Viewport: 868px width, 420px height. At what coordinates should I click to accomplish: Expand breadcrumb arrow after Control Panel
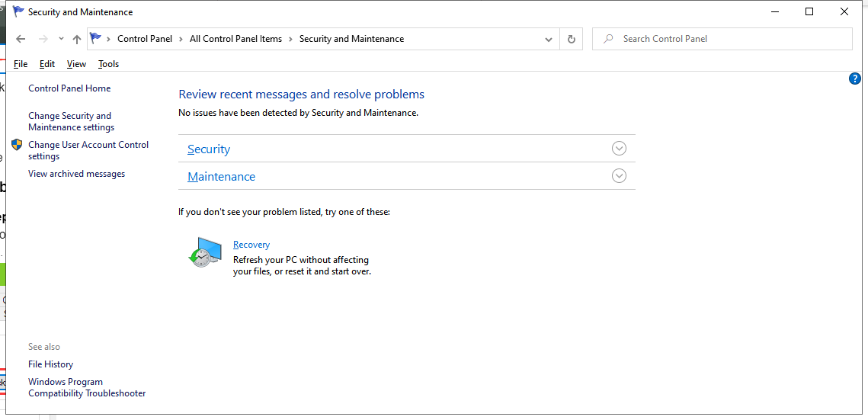(x=181, y=39)
